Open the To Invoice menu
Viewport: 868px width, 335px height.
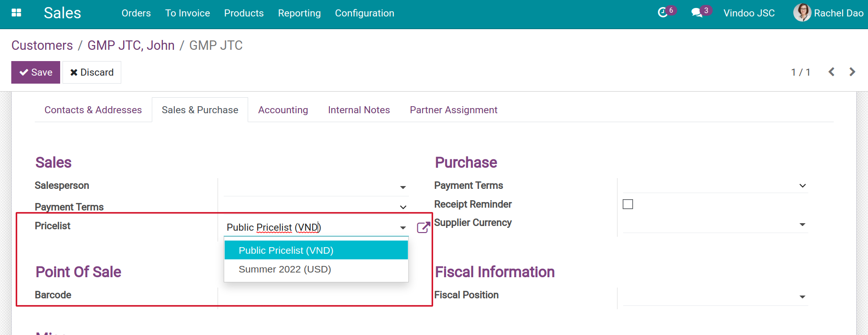click(188, 13)
